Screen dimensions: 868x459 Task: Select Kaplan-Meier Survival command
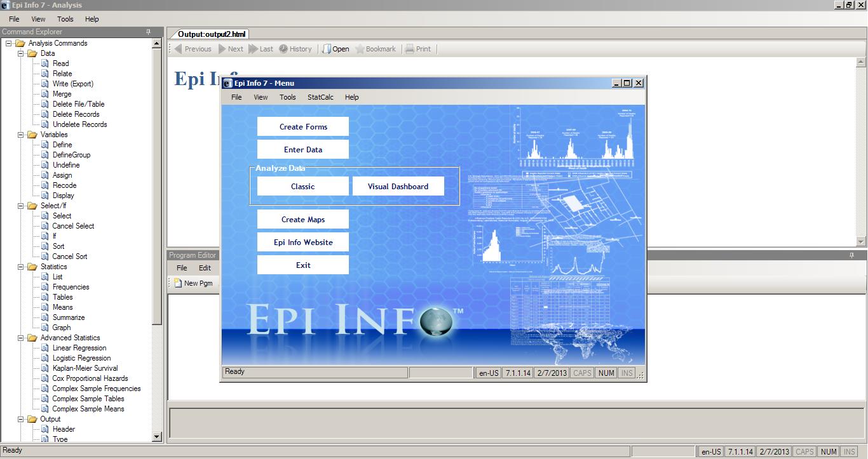[x=85, y=368]
